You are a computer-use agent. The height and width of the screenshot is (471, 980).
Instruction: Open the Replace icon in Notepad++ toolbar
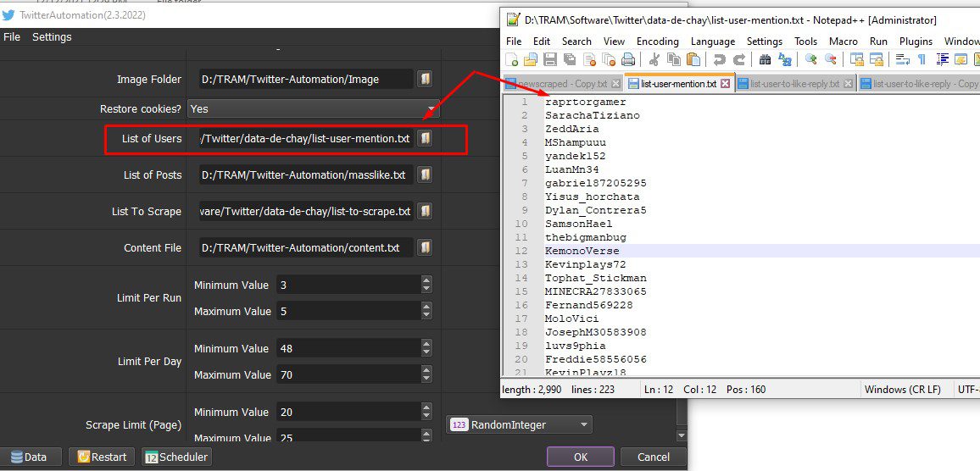(785, 60)
